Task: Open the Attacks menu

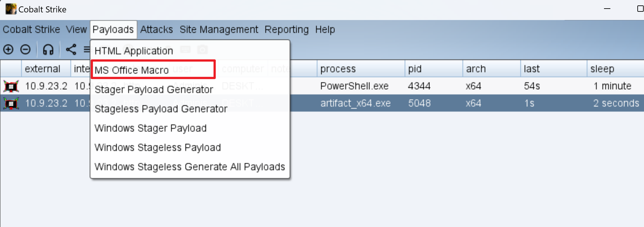Action: click(x=156, y=30)
